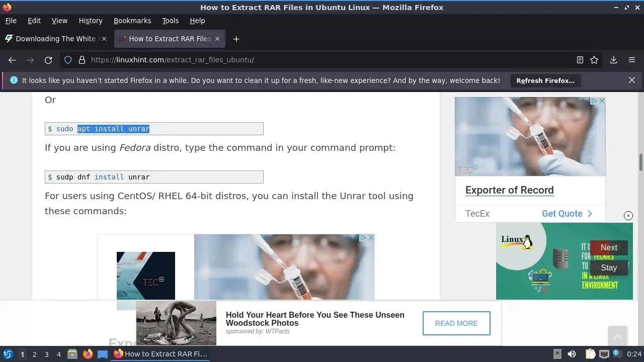Image resolution: width=644 pixels, height=362 pixels.
Task: Click the Woodstock photos ad thumbnail
Action: click(x=176, y=323)
